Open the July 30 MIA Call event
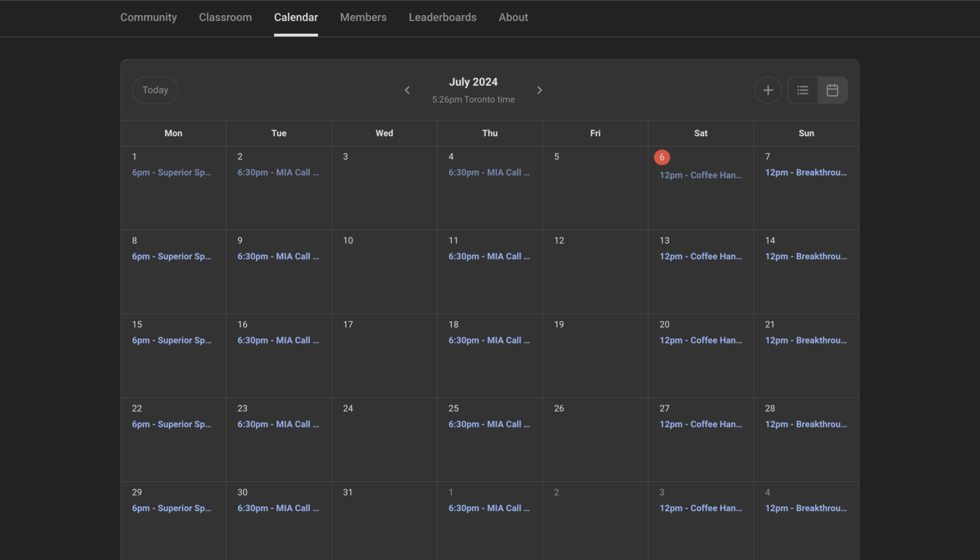The height and width of the screenshot is (560, 980). coord(278,508)
